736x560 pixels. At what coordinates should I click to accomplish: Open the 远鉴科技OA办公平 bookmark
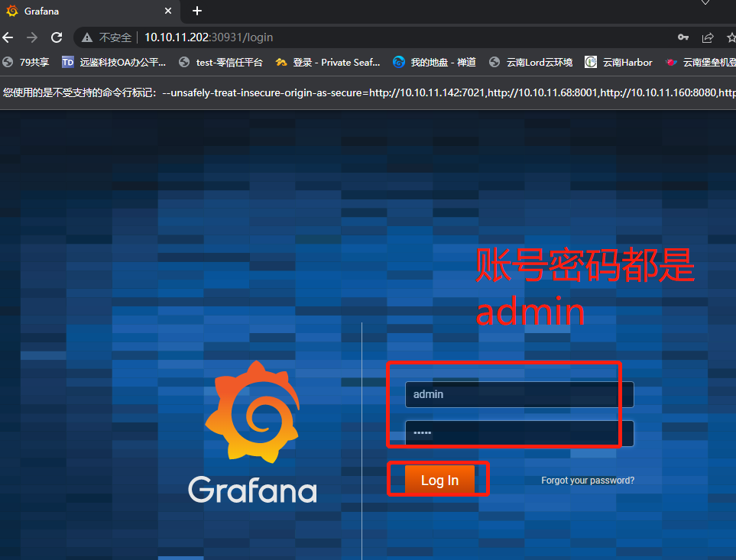pyautogui.click(x=114, y=63)
